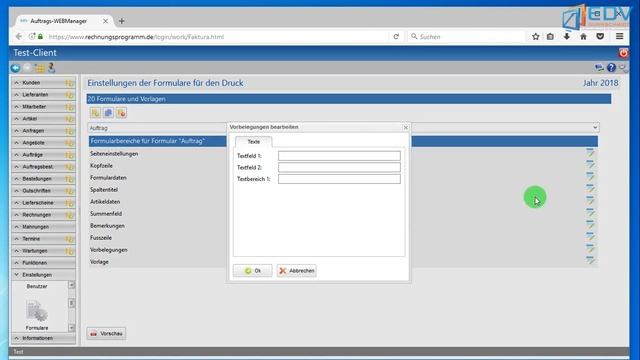Select the Seiteneinstellungen form area row
640x360 pixels.
343,153
